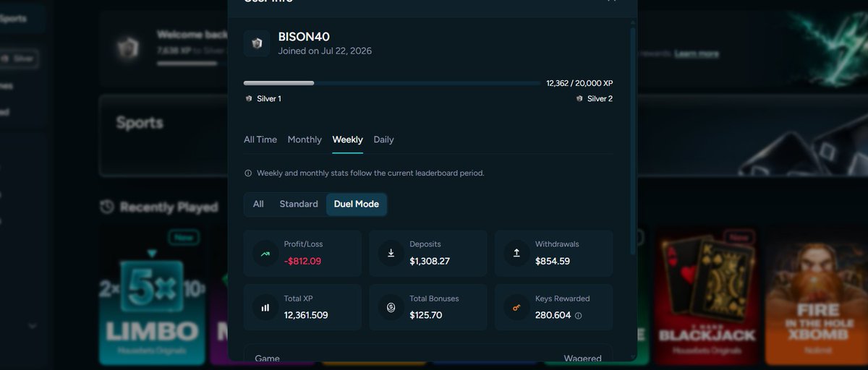
Task: Click the Withdrawals value $854.59
Action: [x=553, y=261]
